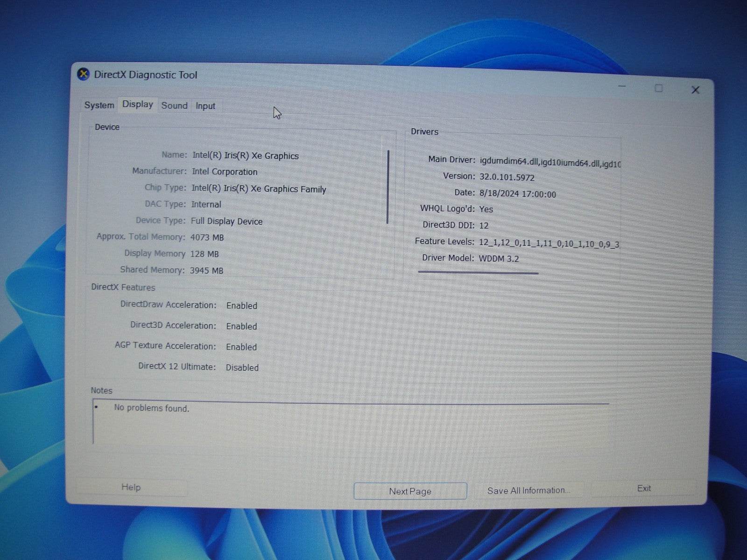Open the Sound tab
This screenshot has height=560, width=747.
click(174, 105)
